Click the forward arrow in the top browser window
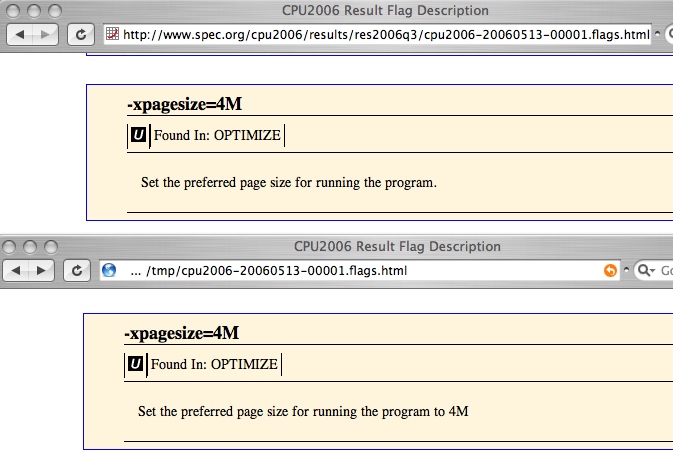Screen dimensions: 673x452 point(46,35)
